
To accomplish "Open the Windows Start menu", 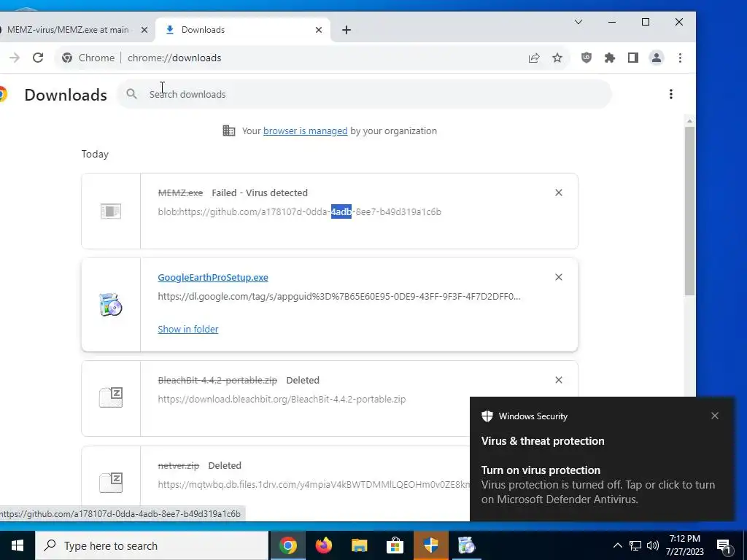I will coord(18,545).
